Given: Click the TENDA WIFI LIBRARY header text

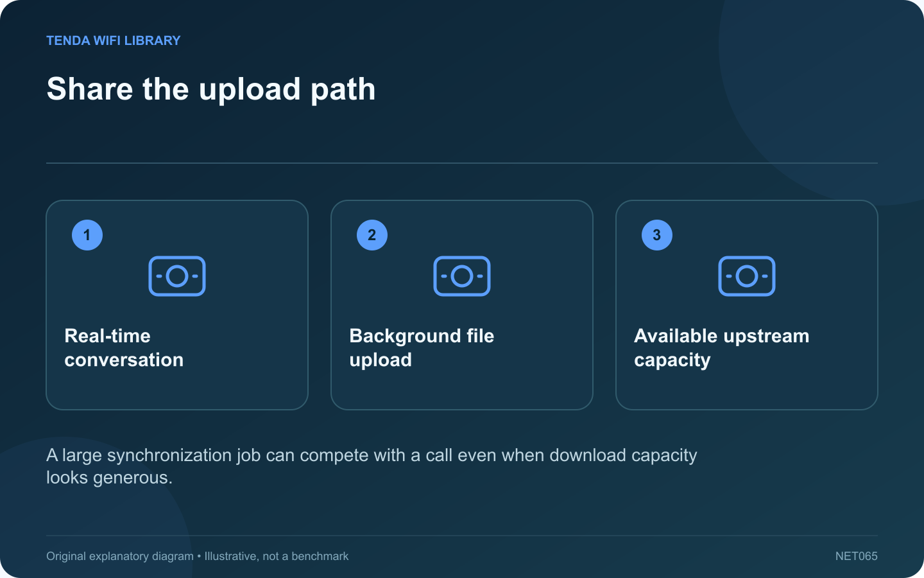Looking at the screenshot, I should [x=114, y=40].
